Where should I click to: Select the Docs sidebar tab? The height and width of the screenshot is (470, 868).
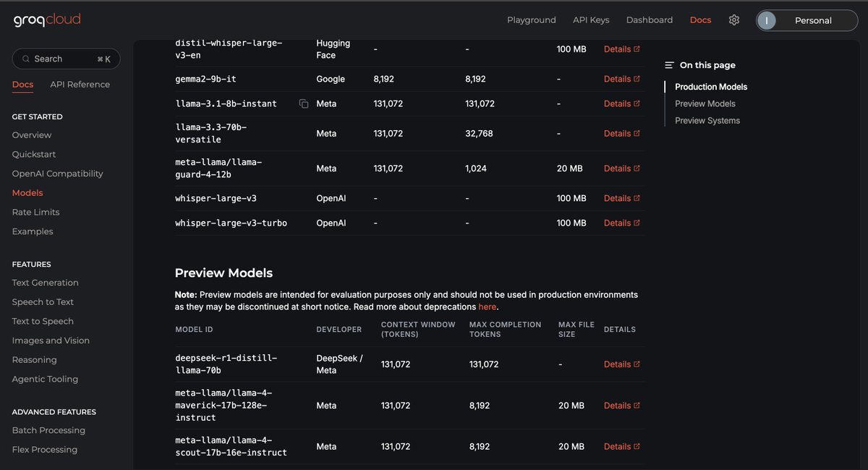click(x=23, y=85)
